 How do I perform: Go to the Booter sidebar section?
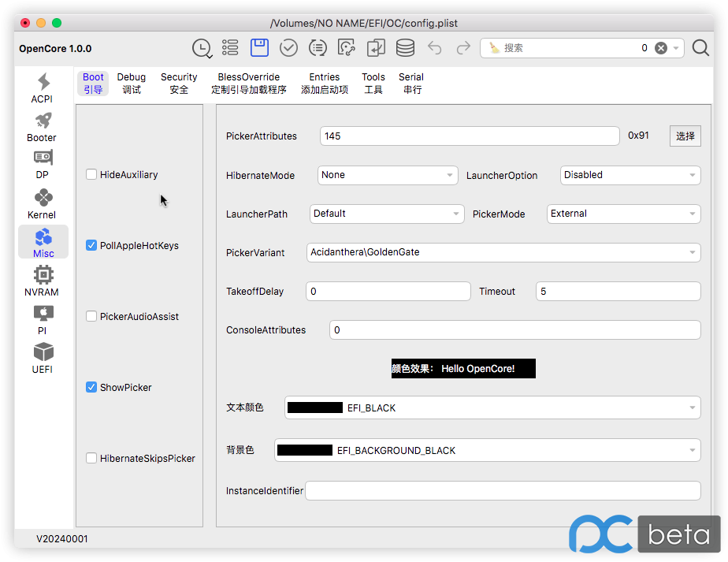(43, 127)
